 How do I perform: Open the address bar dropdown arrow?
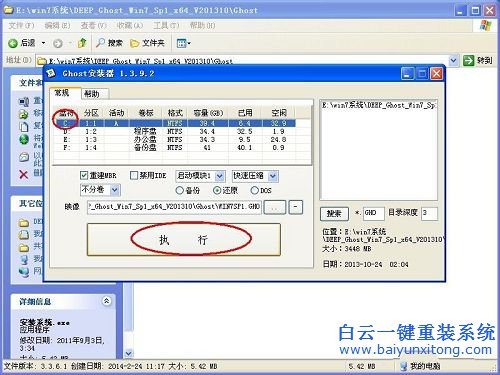(x=453, y=60)
